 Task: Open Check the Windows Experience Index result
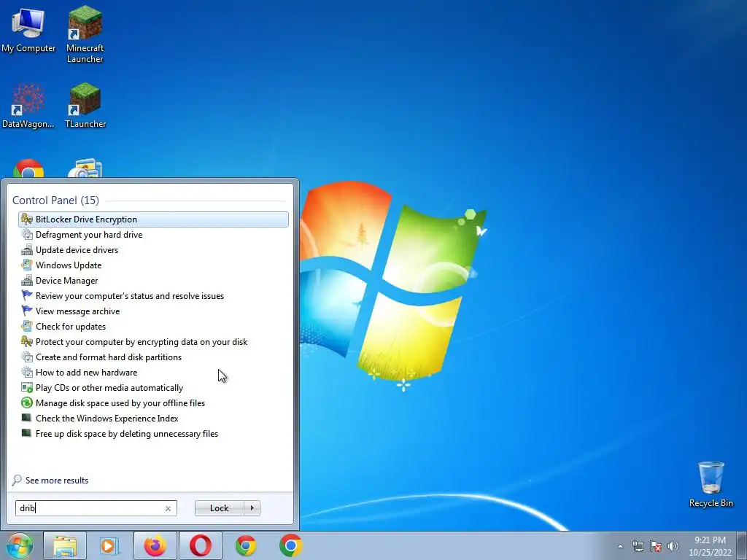pyautogui.click(x=153, y=418)
